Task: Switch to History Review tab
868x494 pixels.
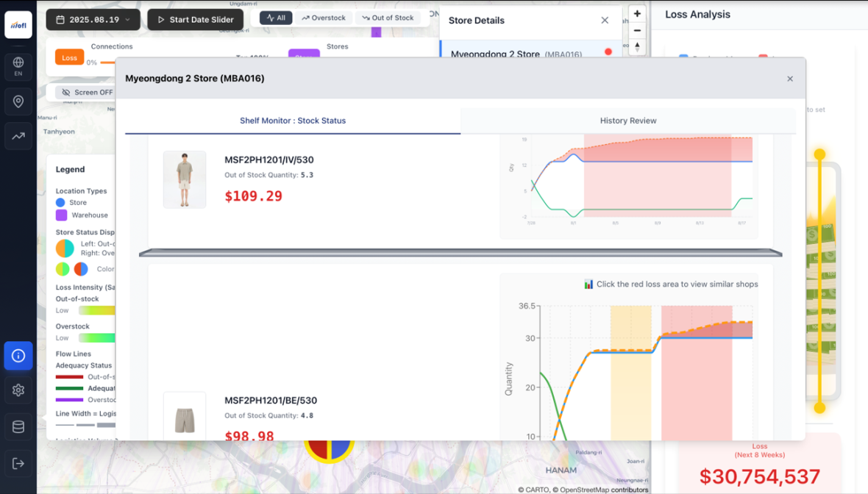Action: pos(627,121)
